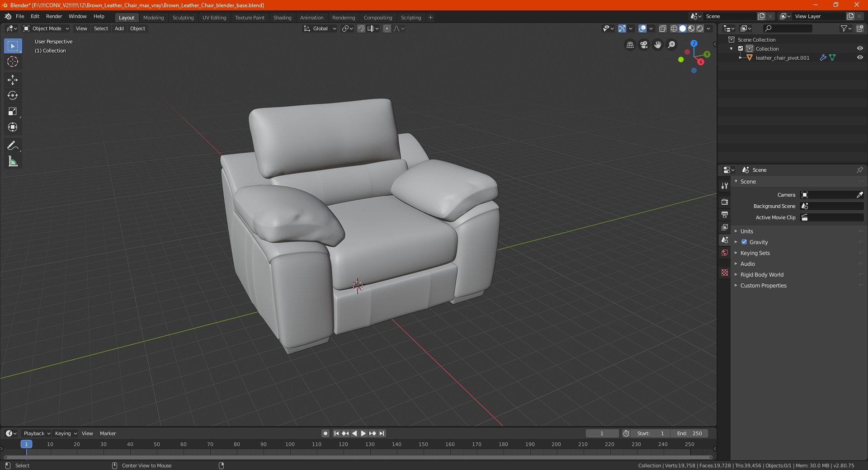Toggle viewport overlays display
Screen dimensions: 868x470
coord(642,28)
